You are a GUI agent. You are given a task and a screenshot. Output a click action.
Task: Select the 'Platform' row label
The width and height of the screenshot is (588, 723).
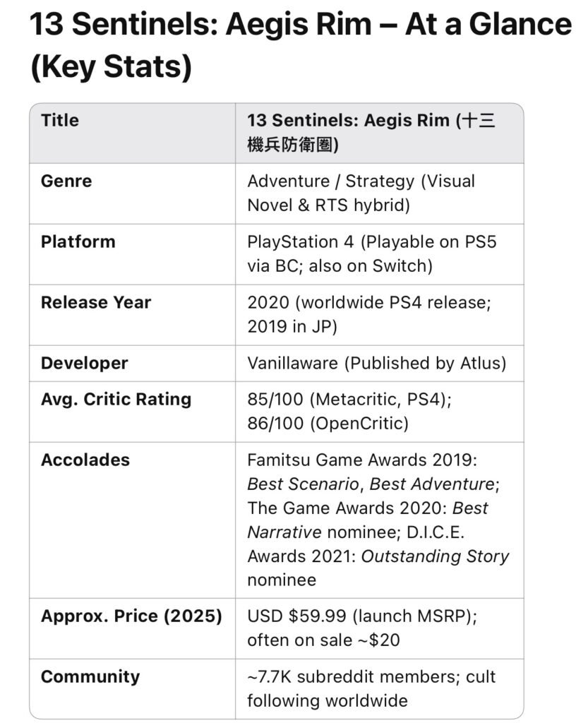click(78, 241)
